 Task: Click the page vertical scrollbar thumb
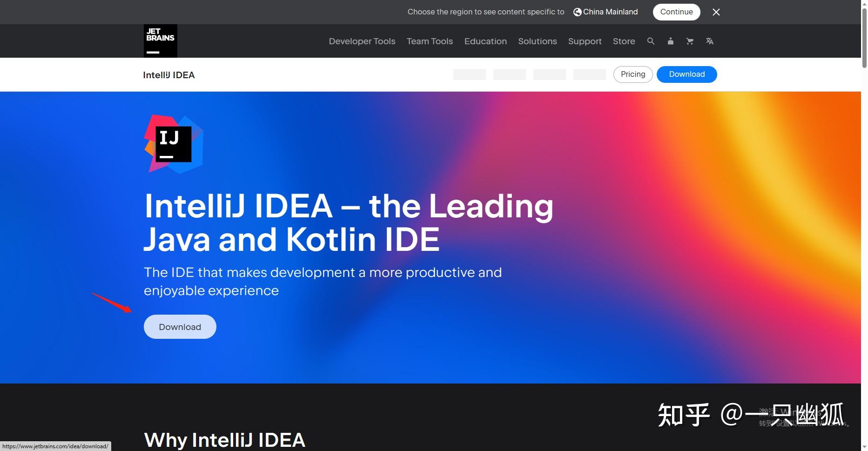coord(864,37)
